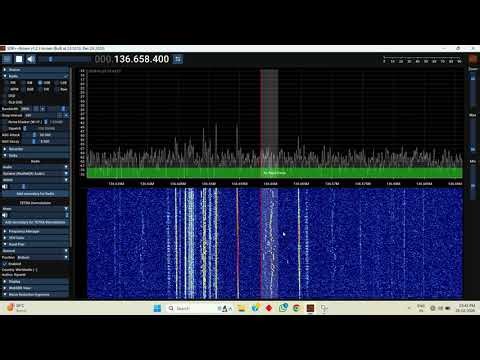This screenshot has height=360, width=480.
Task: Decrease bandwidth with the minus button
Action: 36,109
